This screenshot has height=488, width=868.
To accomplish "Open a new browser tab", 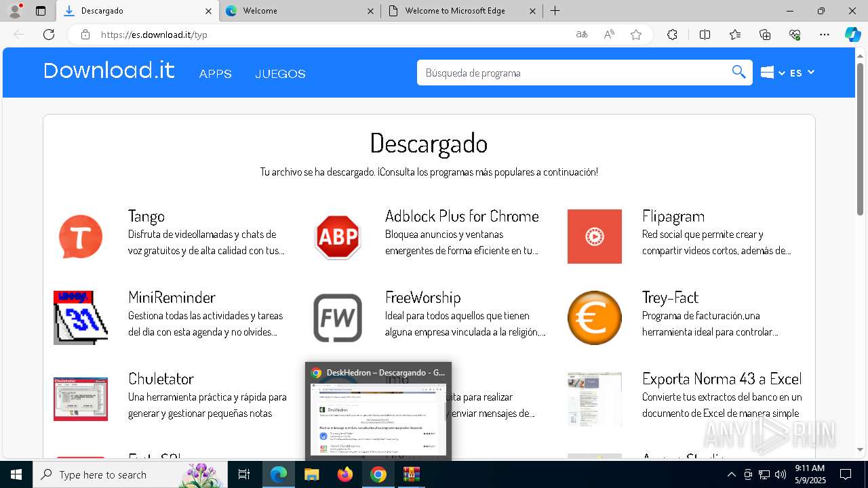I will [555, 11].
